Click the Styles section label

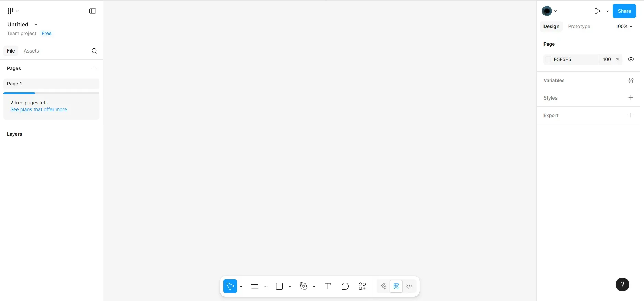tap(550, 98)
